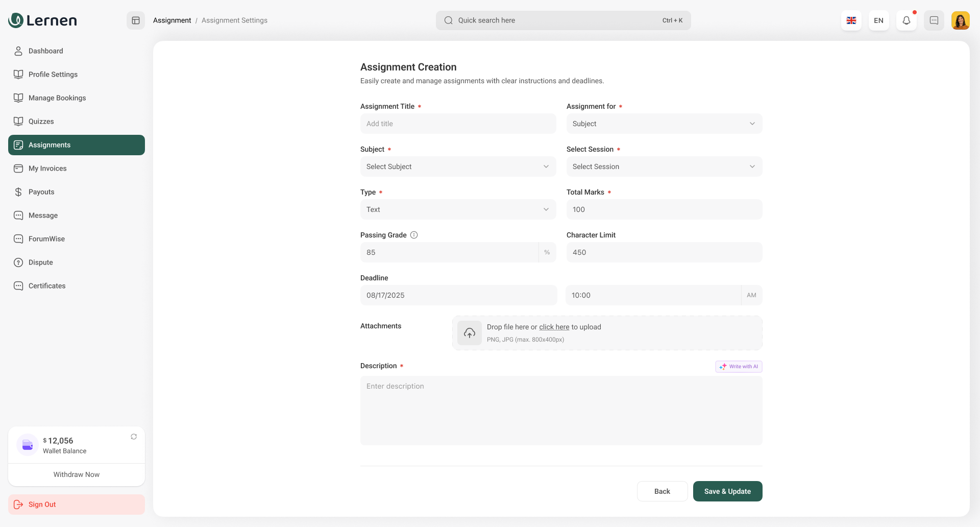Open the Type dropdown showing Text

457,209
